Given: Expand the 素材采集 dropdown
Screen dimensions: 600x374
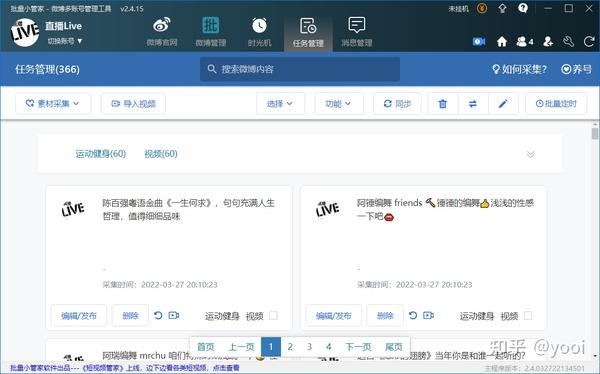Looking at the screenshot, I should (53, 103).
